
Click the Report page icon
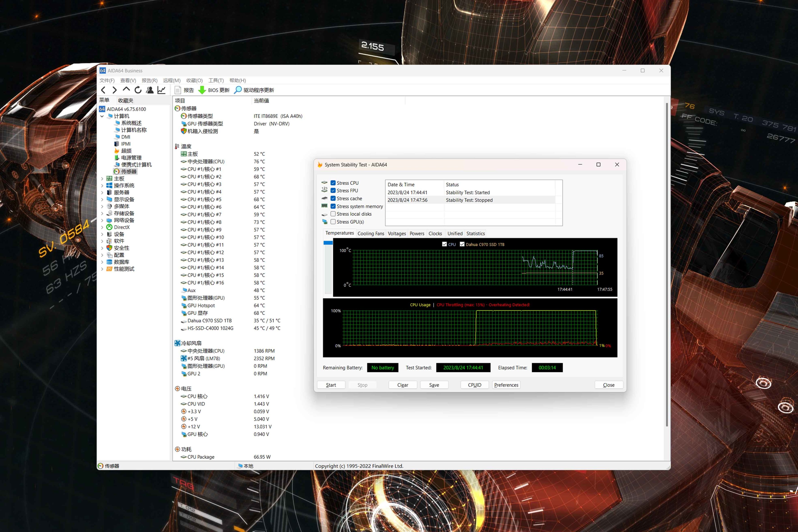pyautogui.click(x=178, y=90)
